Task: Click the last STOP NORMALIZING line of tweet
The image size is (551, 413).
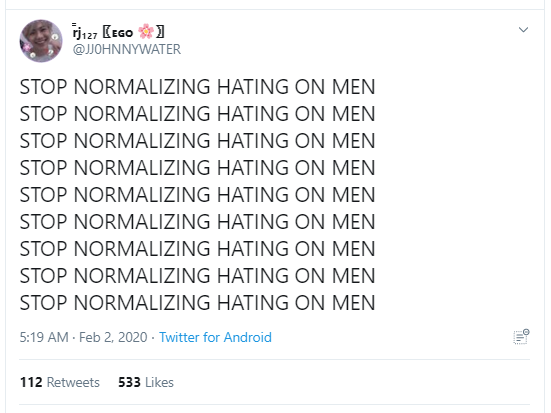Action: [197, 303]
